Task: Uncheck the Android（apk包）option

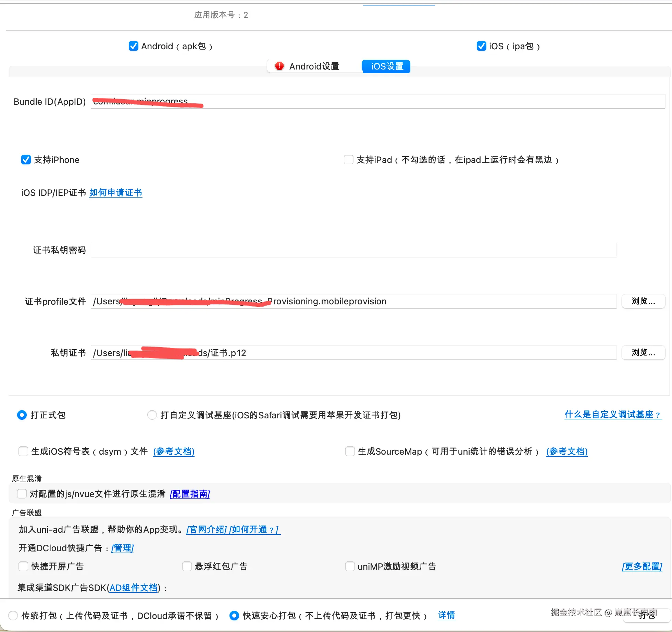Action: click(x=133, y=46)
